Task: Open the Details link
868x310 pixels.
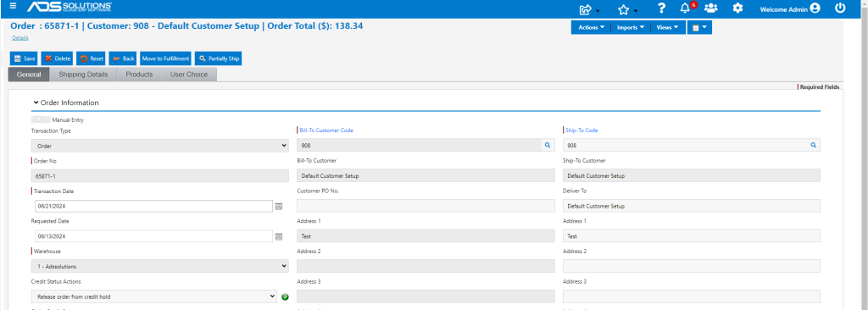Action: click(x=20, y=37)
